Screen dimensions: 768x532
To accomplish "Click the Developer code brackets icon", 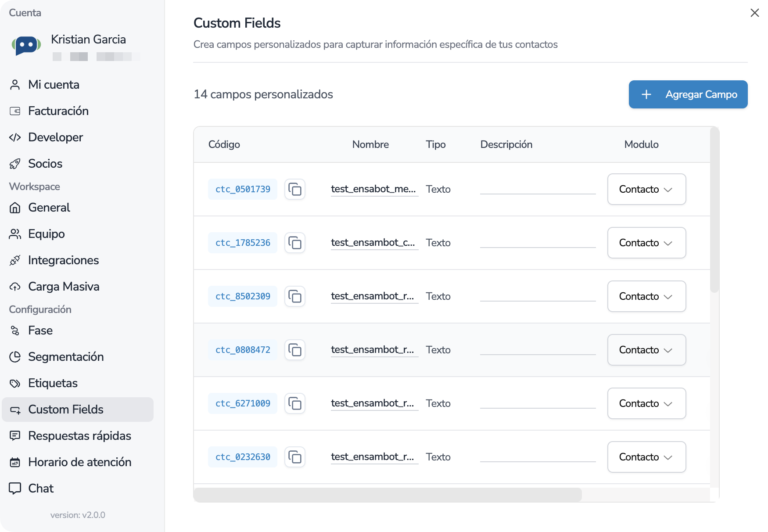I will [x=15, y=137].
